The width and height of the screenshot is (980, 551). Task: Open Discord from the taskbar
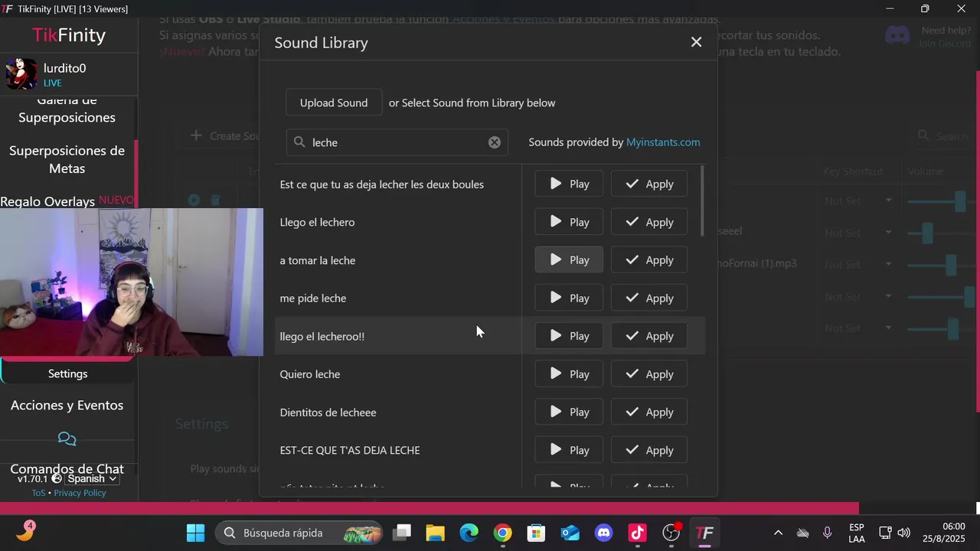(x=603, y=533)
